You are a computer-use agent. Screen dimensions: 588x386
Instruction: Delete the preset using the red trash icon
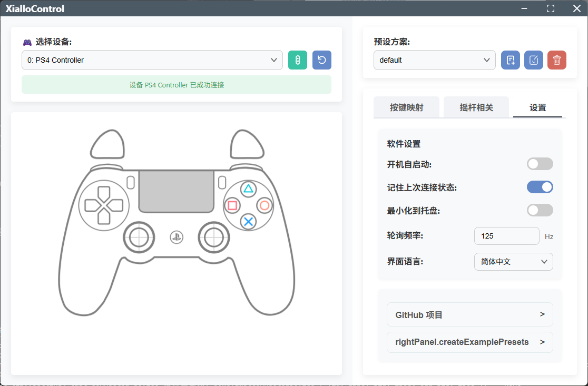click(x=557, y=60)
